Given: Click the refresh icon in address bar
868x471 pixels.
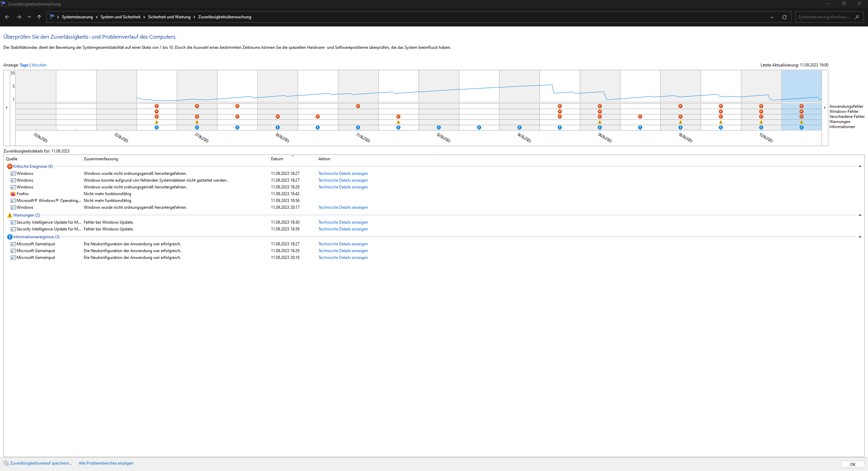Looking at the screenshot, I should (784, 17).
